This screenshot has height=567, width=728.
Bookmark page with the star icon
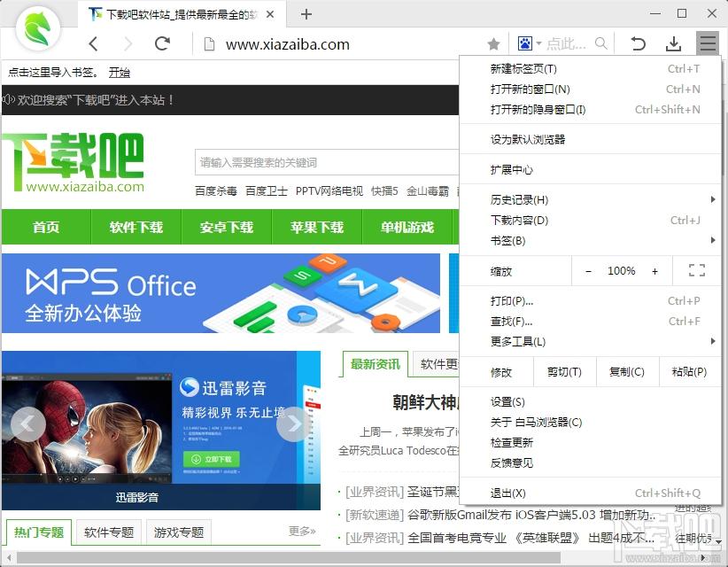(x=493, y=44)
